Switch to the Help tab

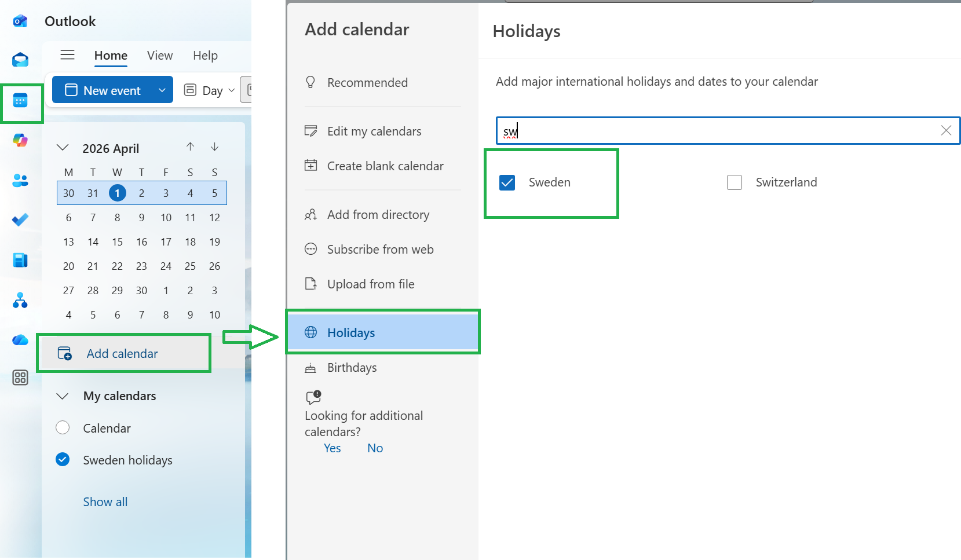(x=205, y=56)
